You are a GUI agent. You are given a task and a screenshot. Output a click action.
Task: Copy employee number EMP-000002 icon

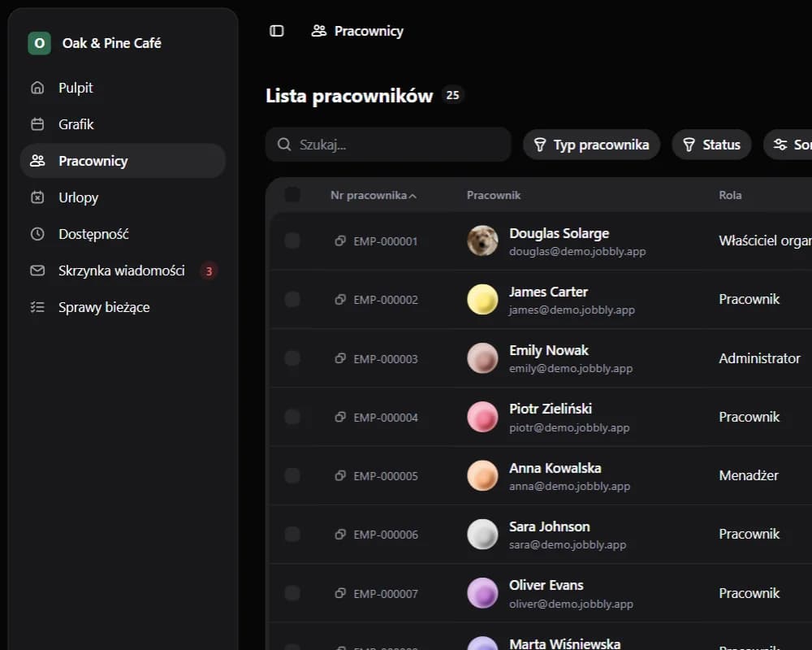pos(340,299)
